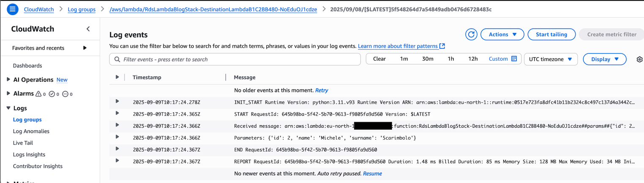Image resolution: width=644 pixels, height=183 pixels.
Task: Open Contributor Insights in the sidebar
Action: click(x=38, y=166)
